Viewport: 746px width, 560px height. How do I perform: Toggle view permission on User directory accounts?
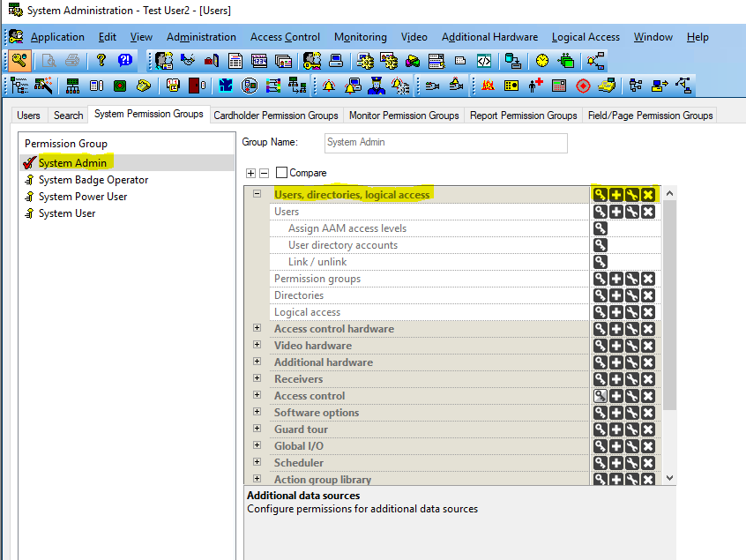click(x=600, y=245)
